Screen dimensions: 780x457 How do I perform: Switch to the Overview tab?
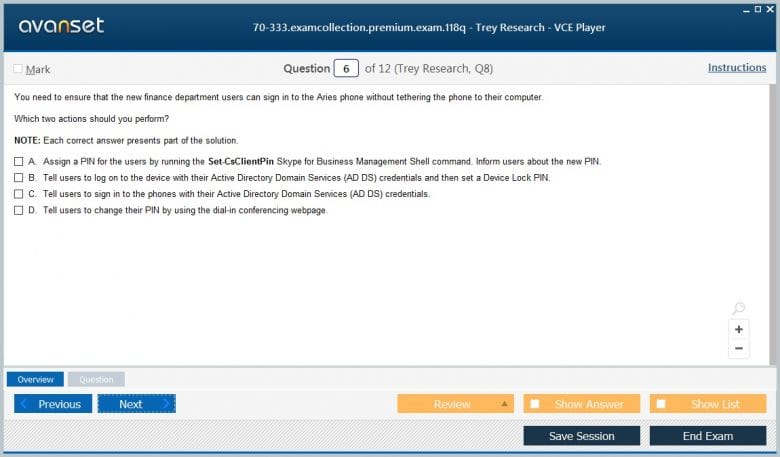click(x=35, y=379)
